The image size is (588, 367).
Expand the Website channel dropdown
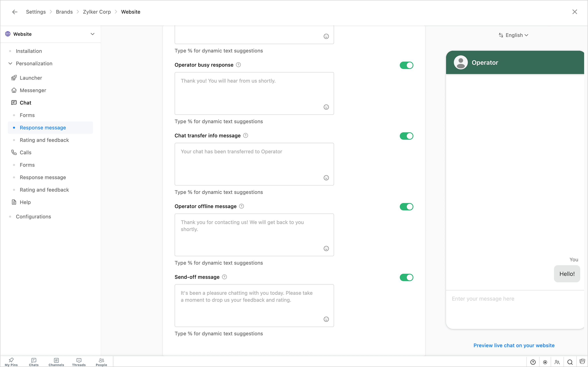[93, 34]
